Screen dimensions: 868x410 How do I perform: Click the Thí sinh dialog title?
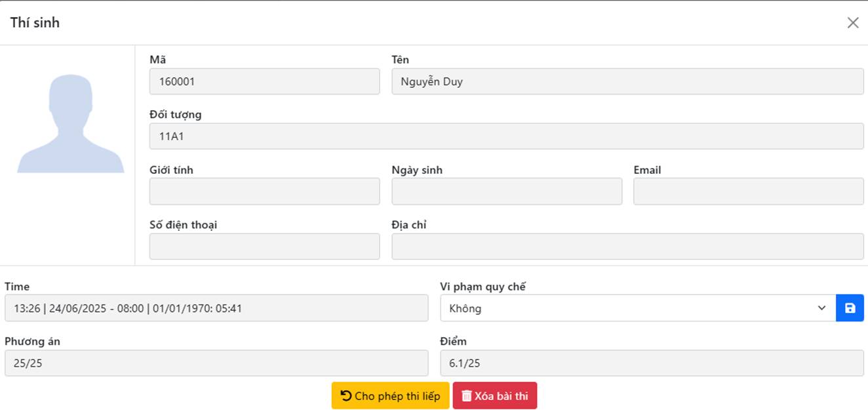click(x=35, y=22)
